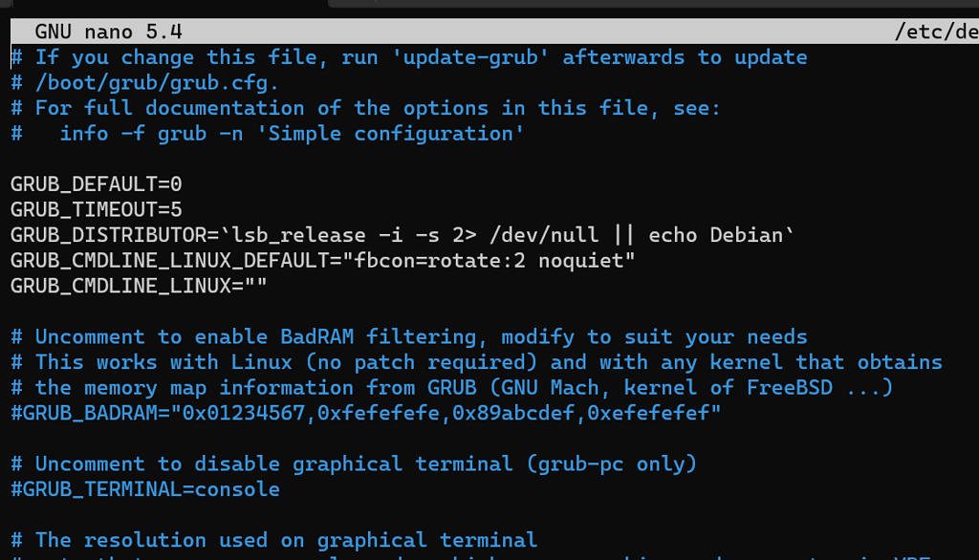Click the 'Simple configuration' quoted text

click(x=396, y=134)
